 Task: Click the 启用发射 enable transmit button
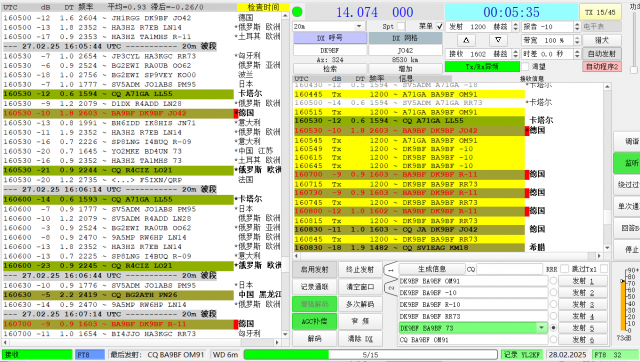pos(314,270)
